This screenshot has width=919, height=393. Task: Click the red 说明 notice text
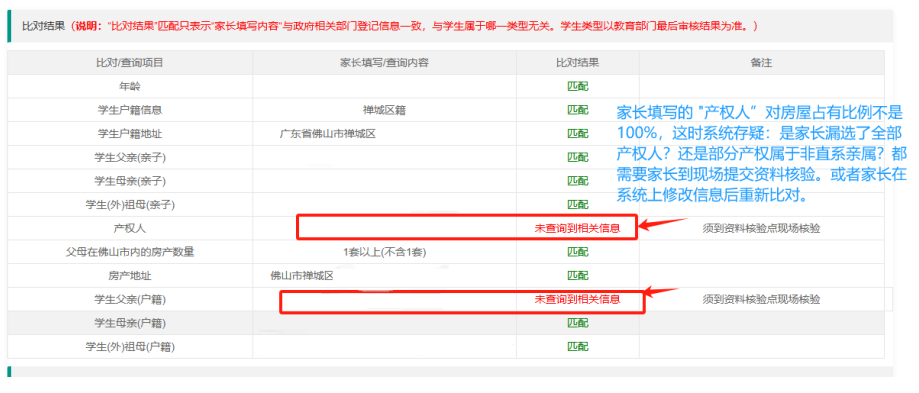(414, 26)
